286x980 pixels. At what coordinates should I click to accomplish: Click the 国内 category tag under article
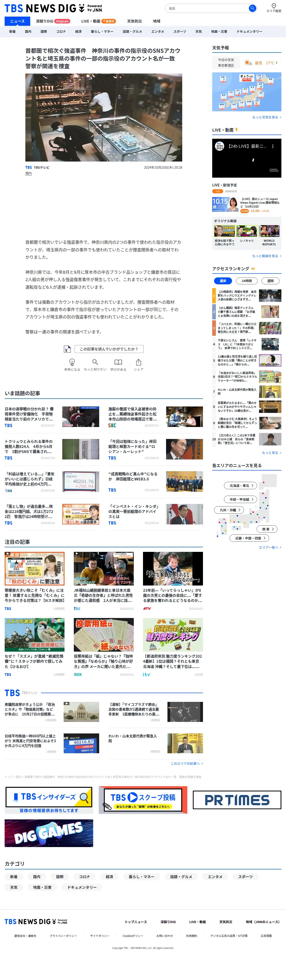click(x=29, y=173)
